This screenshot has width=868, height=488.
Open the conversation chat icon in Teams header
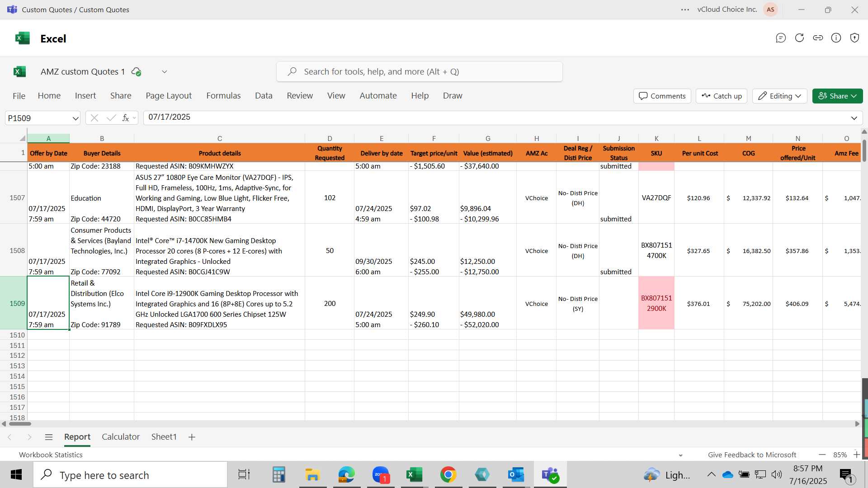781,38
